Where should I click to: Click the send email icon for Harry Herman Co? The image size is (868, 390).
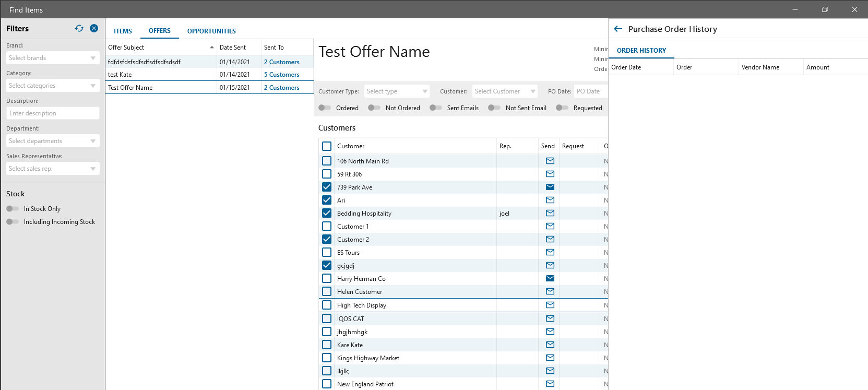pyautogui.click(x=550, y=278)
